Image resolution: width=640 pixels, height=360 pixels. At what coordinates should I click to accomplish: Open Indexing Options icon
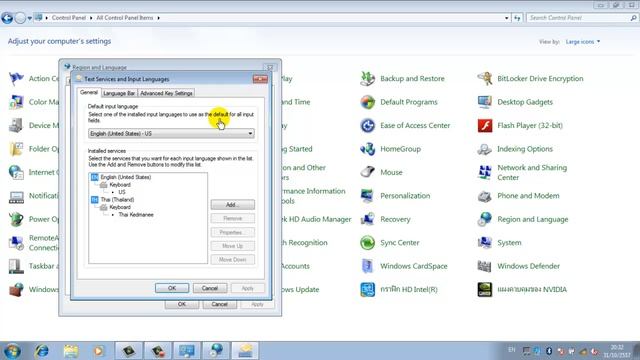point(484,149)
